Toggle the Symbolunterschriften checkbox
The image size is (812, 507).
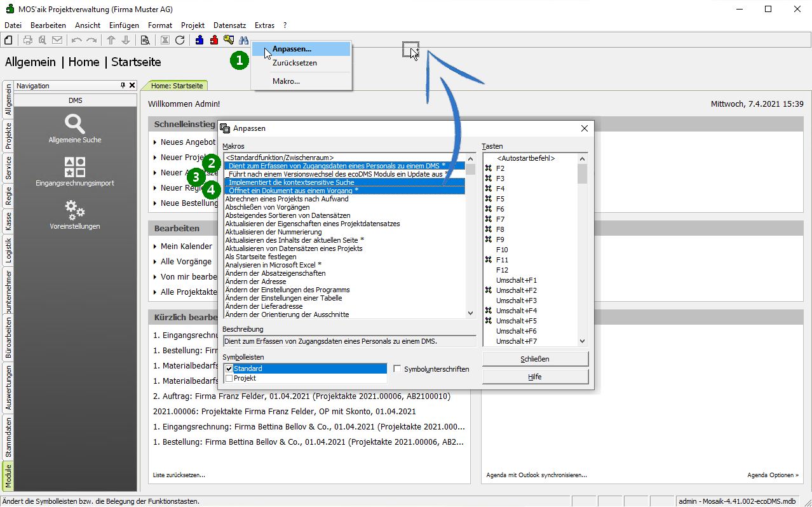click(397, 368)
